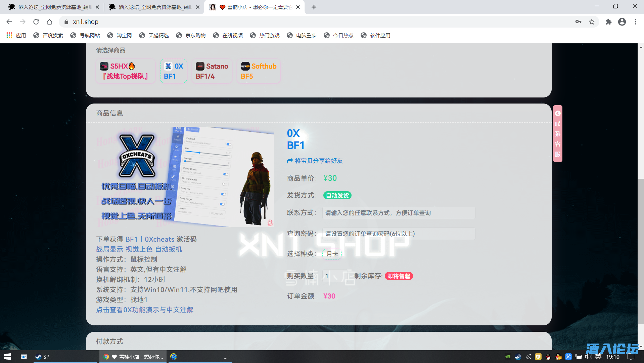Viewport: 644px width, 363px height.
Task: Select the S5HX 战地Top梯队 product
Action: (x=126, y=71)
